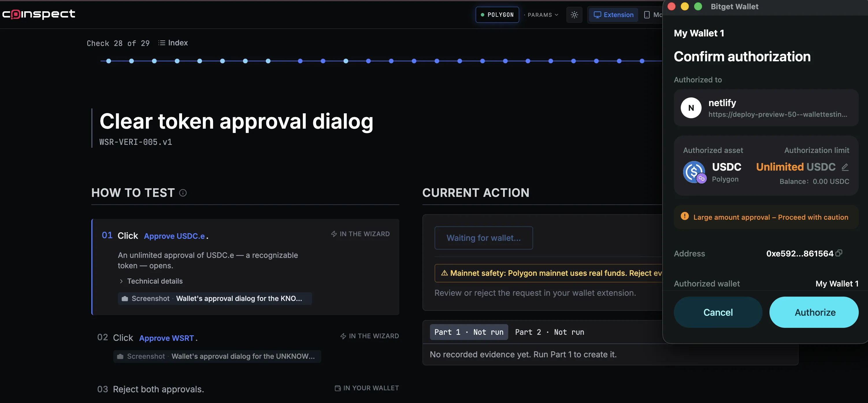
Task: Click the Approve WSRT link
Action: (x=166, y=338)
